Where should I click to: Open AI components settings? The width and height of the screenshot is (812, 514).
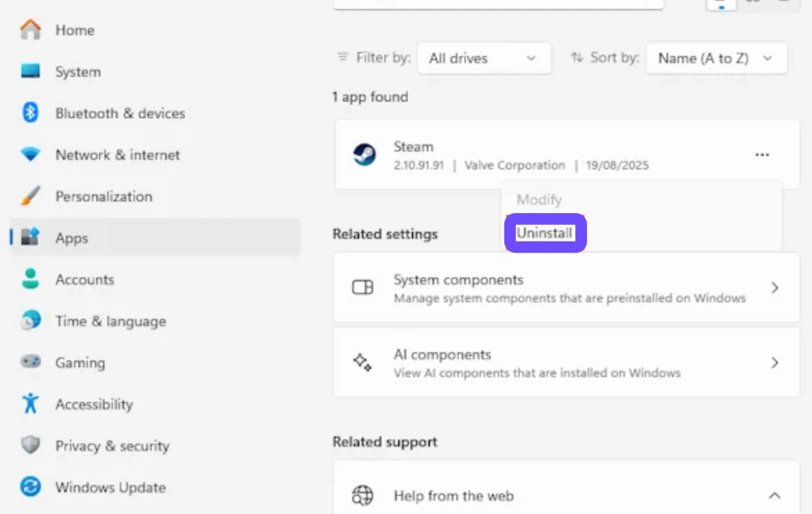click(566, 362)
